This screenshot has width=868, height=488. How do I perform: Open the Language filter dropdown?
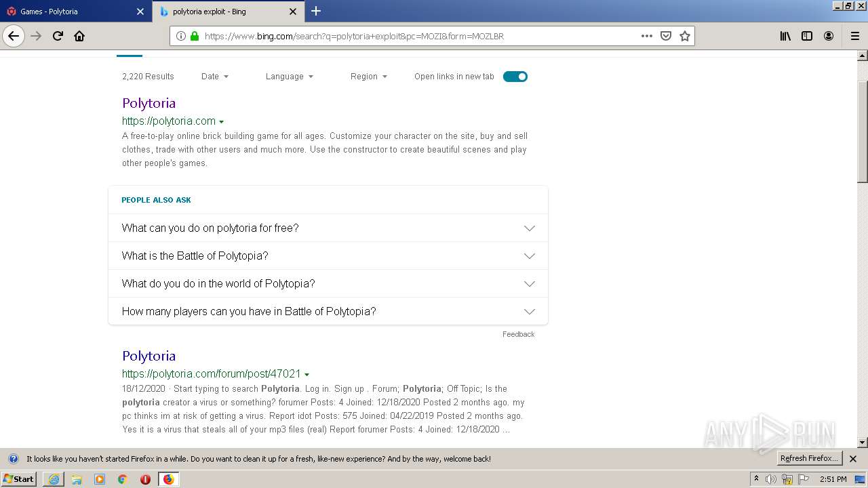tap(290, 77)
